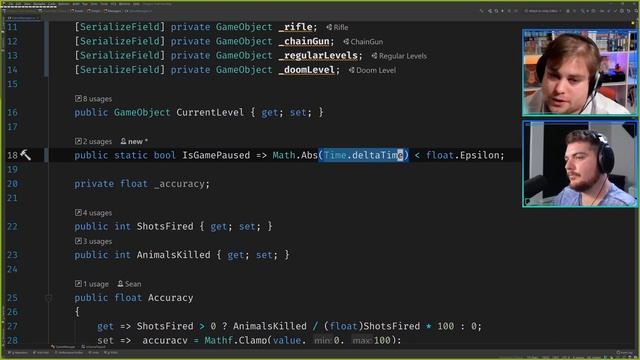
Task: Open the '2 usages' hint above IsGamePaused
Action: pos(93,141)
